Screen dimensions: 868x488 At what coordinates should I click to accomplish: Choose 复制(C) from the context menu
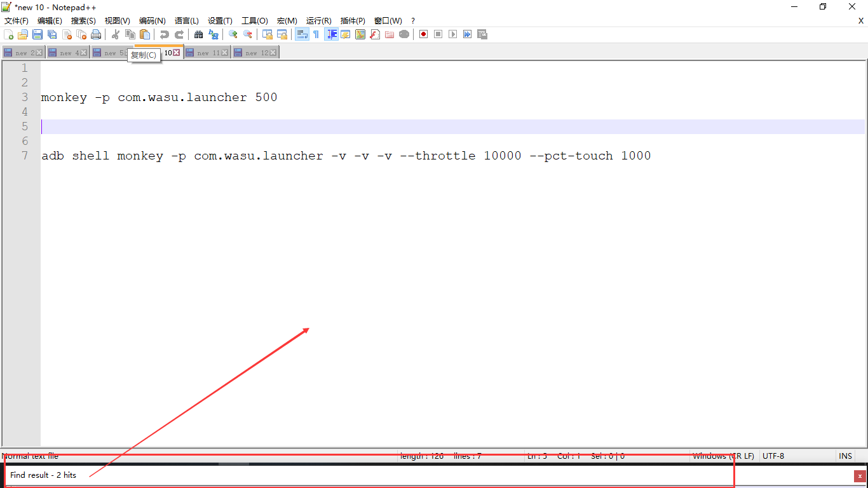click(x=144, y=55)
